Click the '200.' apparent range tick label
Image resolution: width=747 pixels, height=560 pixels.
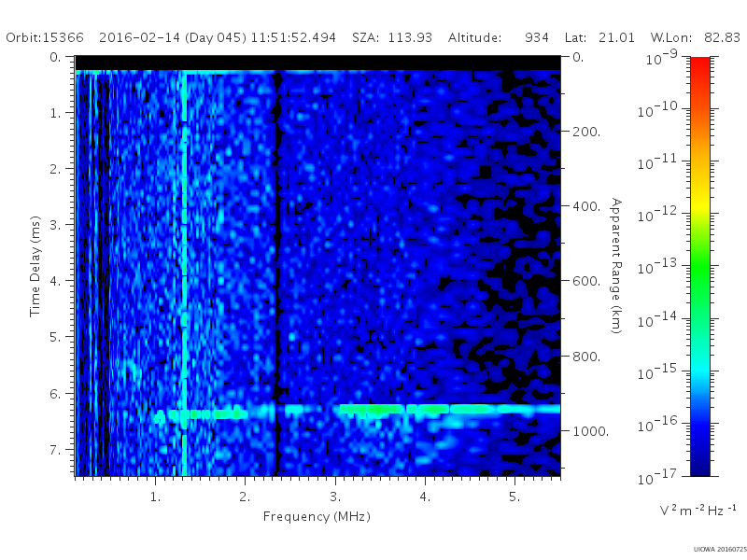(586, 132)
